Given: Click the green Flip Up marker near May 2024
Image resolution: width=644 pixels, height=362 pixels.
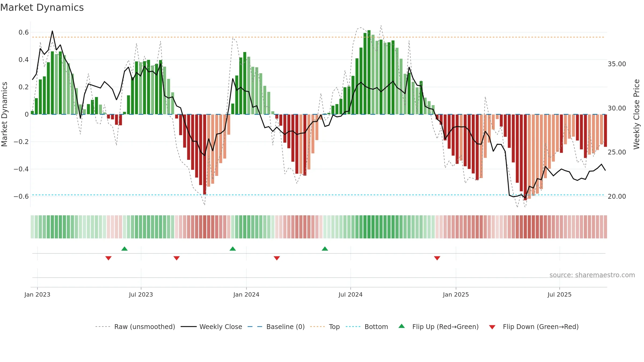Looking at the screenshot, I should (325, 249).
